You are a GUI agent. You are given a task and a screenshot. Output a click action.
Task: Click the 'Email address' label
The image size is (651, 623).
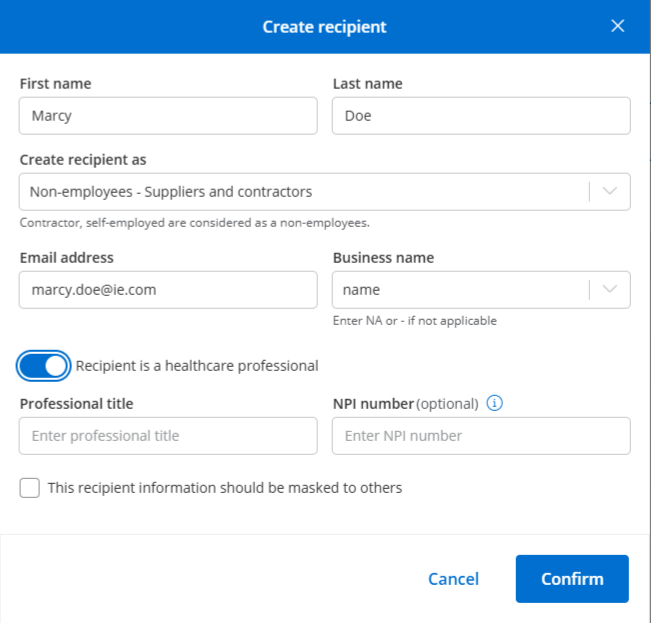(66, 258)
